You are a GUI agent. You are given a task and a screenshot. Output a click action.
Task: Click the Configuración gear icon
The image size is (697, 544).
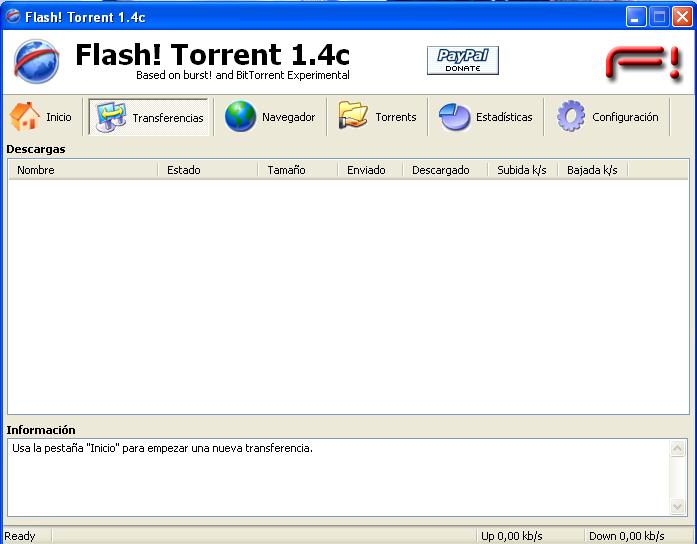(571, 116)
